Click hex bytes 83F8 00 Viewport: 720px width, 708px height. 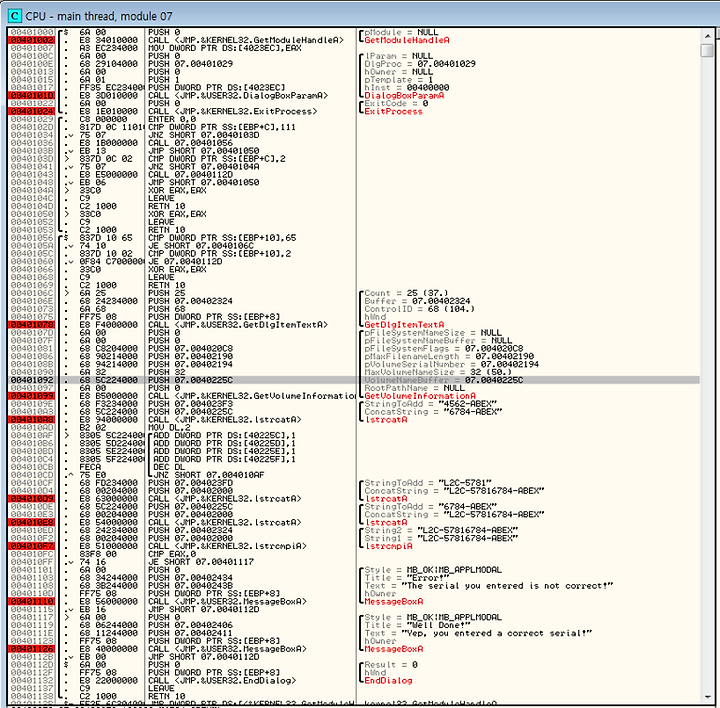click(98, 554)
